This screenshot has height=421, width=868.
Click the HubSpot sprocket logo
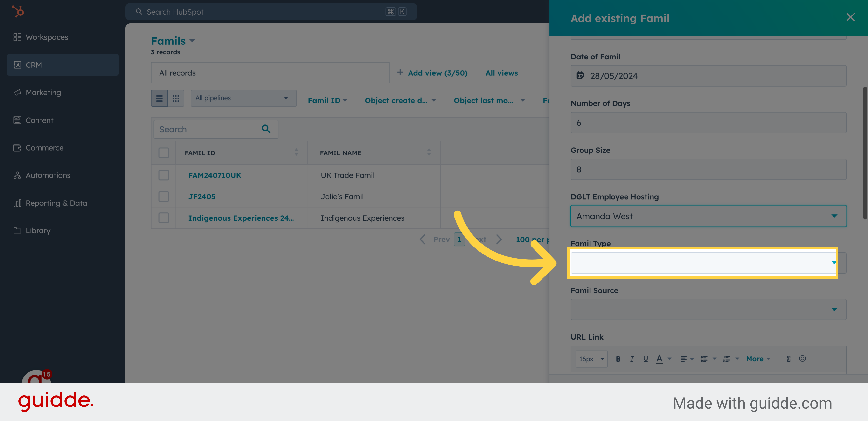click(18, 11)
